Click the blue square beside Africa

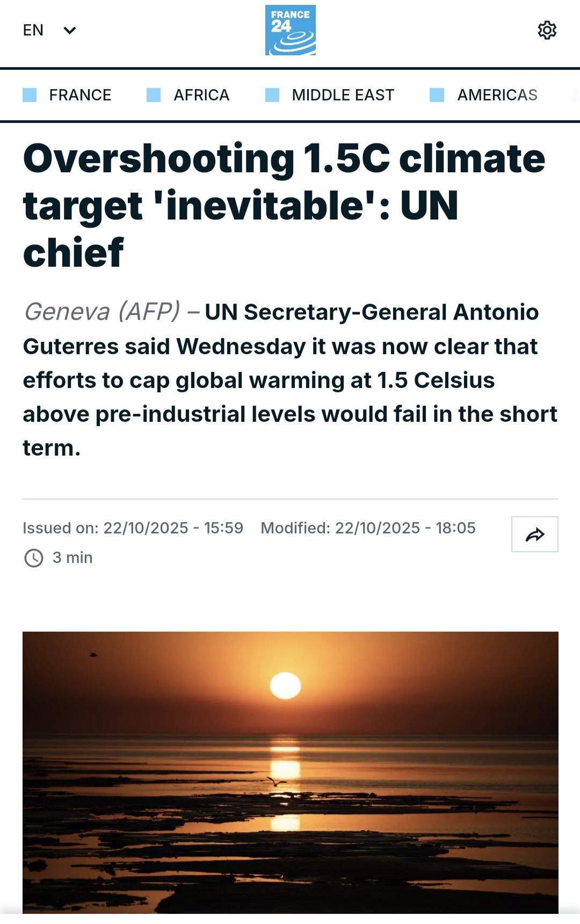pos(154,95)
